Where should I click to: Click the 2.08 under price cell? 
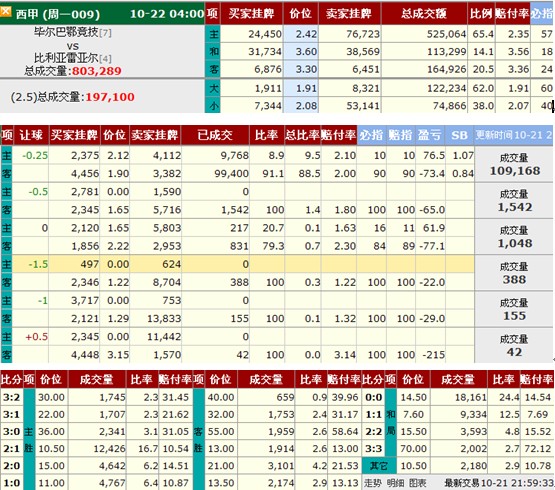click(301, 105)
